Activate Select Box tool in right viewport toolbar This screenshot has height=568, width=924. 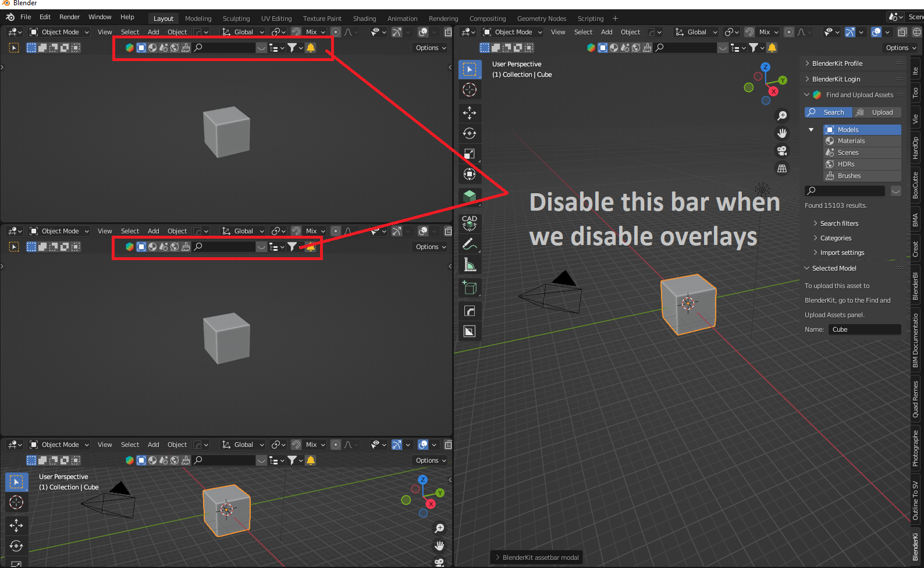click(x=470, y=69)
